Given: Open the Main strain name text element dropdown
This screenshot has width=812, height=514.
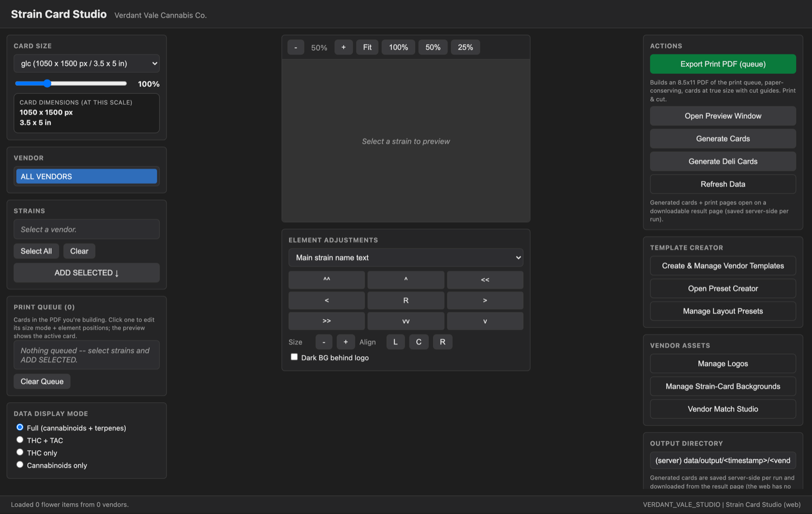Looking at the screenshot, I should pos(406,258).
